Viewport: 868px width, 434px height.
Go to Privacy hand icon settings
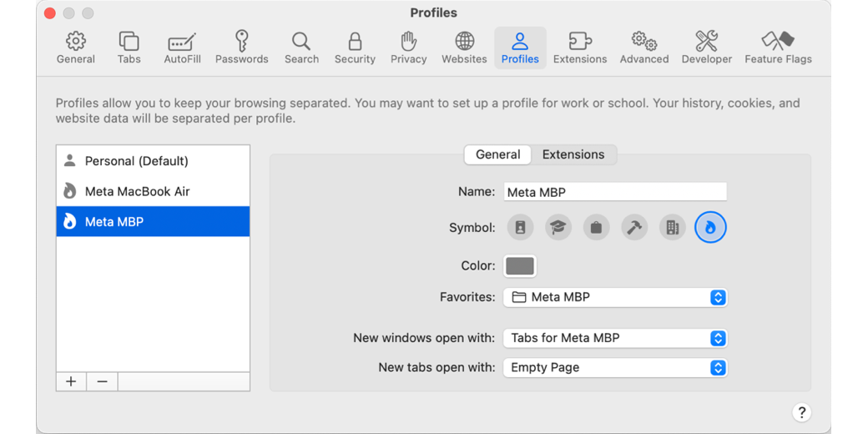click(x=408, y=48)
